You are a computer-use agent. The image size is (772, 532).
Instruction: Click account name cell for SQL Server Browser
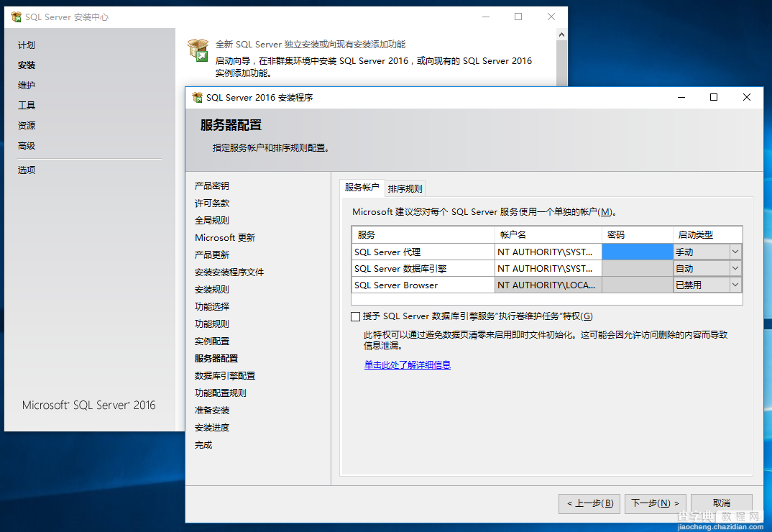click(x=548, y=285)
